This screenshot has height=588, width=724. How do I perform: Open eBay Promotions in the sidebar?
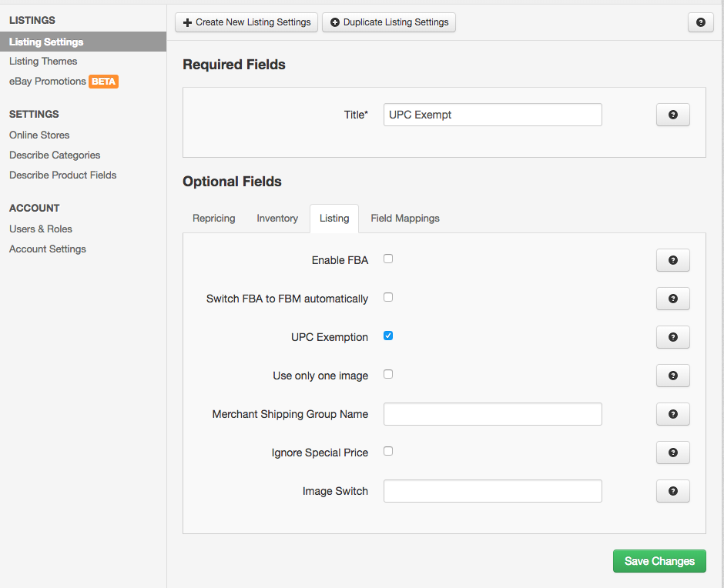(x=48, y=82)
